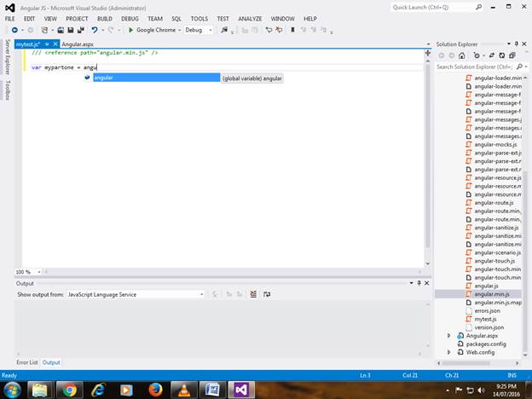This screenshot has width=532, height=399.
Task: Switch to the Angular.aspx editor tab
Action: click(78, 44)
